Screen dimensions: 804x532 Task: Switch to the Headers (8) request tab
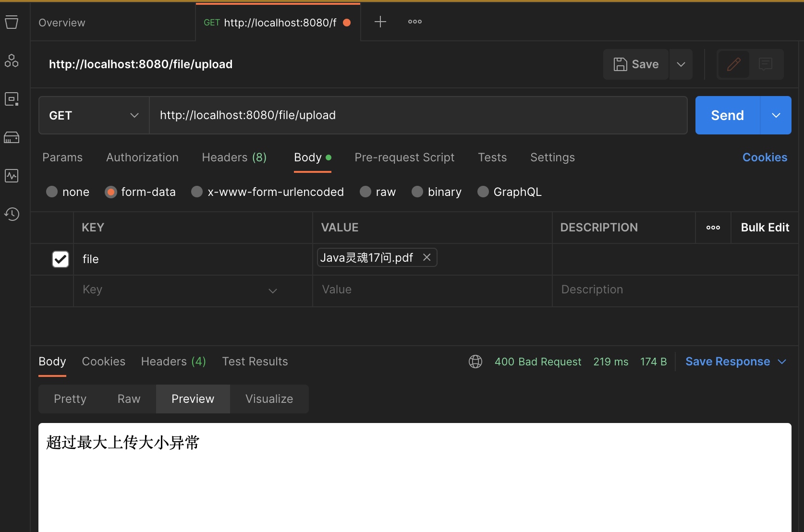234,157
